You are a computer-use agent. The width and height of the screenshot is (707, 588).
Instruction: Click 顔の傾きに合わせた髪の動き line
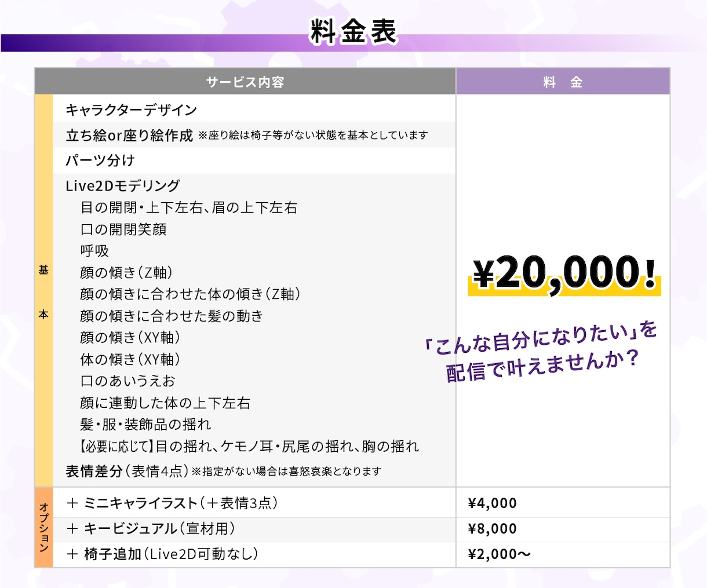pos(172,316)
